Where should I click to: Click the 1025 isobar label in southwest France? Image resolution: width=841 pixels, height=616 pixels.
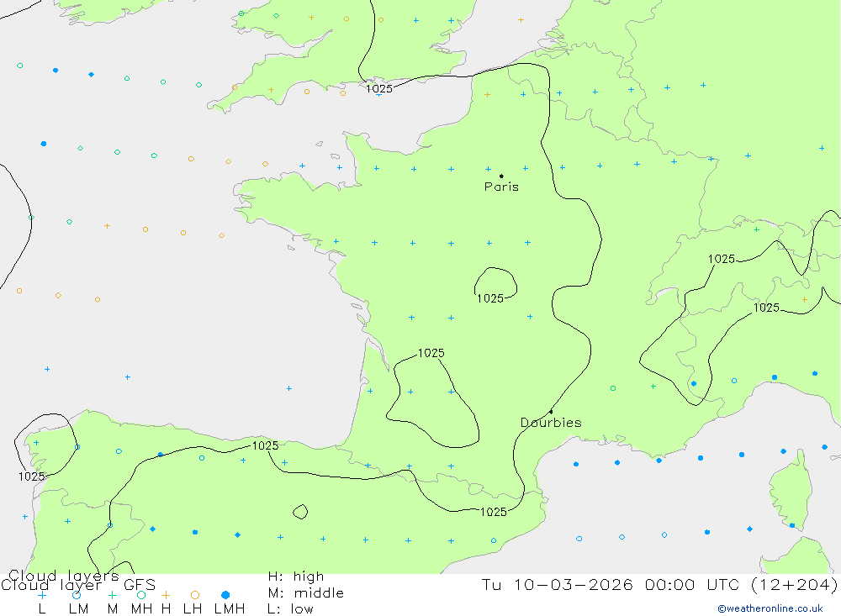point(431,353)
